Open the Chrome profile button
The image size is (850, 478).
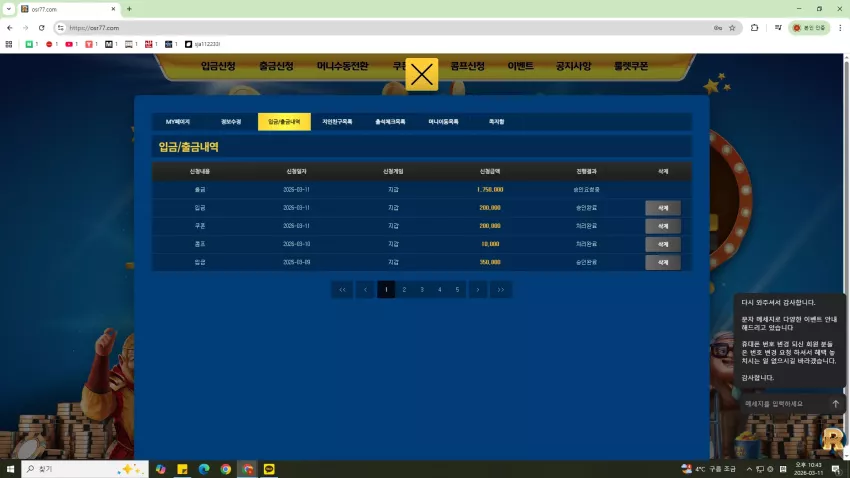(x=809, y=28)
